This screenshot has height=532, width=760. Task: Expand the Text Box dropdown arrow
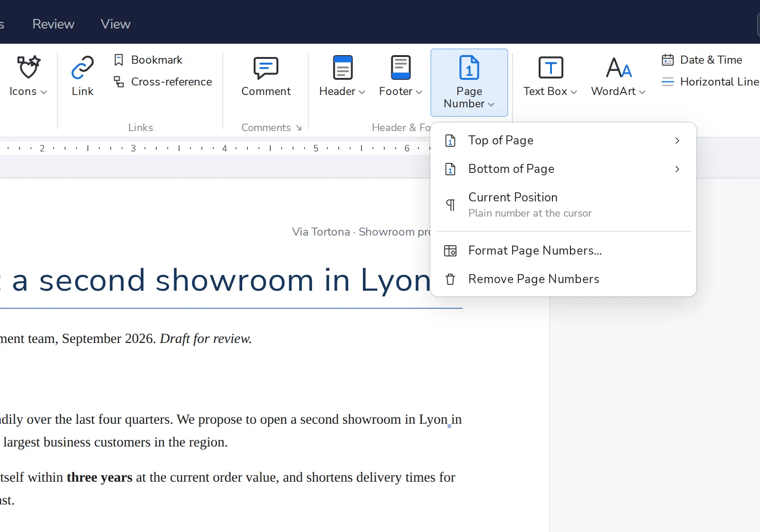[574, 92]
